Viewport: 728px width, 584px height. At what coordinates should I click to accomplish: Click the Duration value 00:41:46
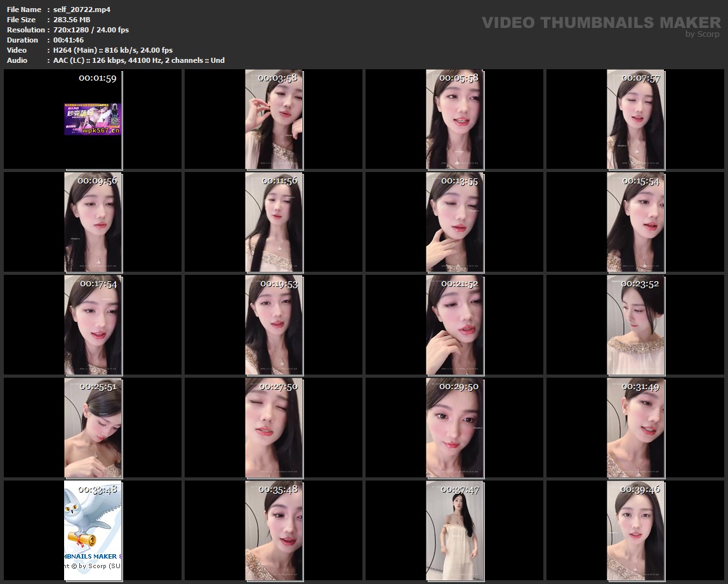69,40
